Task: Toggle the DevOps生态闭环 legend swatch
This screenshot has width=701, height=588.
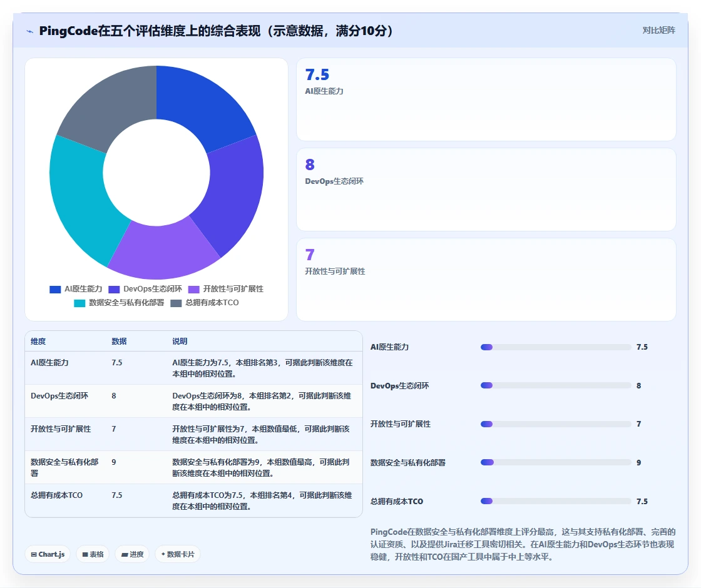Action: (114, 290)
